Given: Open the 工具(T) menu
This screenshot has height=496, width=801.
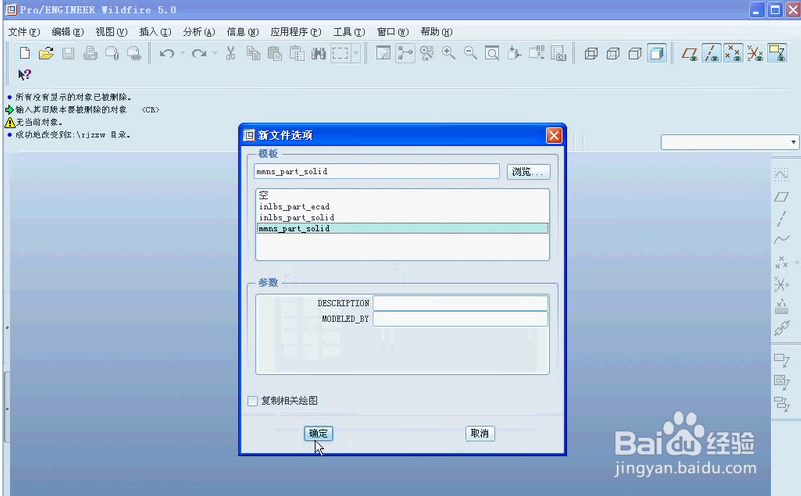Looking at the screenshot, I should (x=349, y=32).
